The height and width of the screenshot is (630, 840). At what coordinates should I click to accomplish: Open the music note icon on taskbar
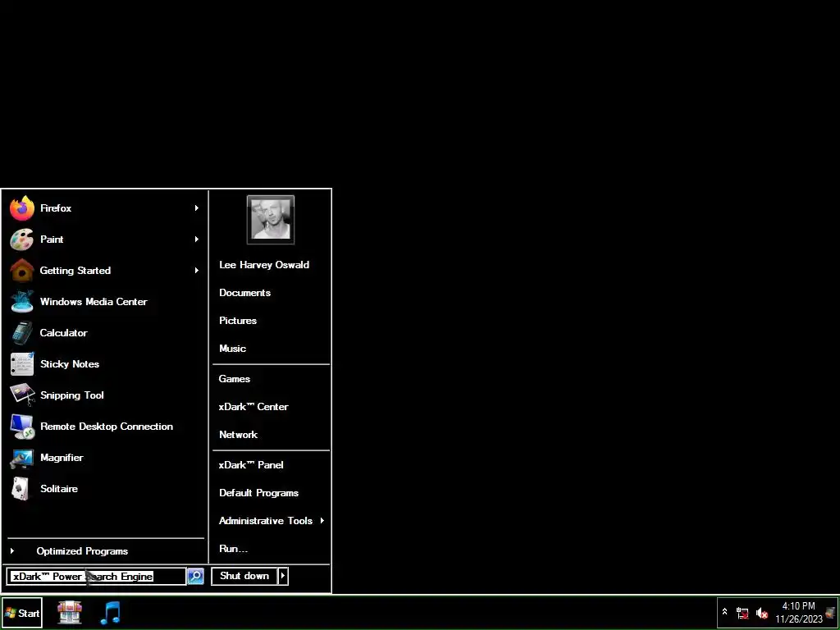tap(111, 613)
